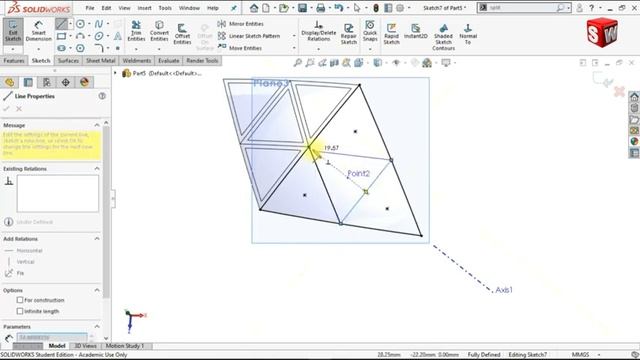This screenshot has height=360, width=640.
Task: Switch to the Sheet Metal tab
Action: [x=100, y=61]
